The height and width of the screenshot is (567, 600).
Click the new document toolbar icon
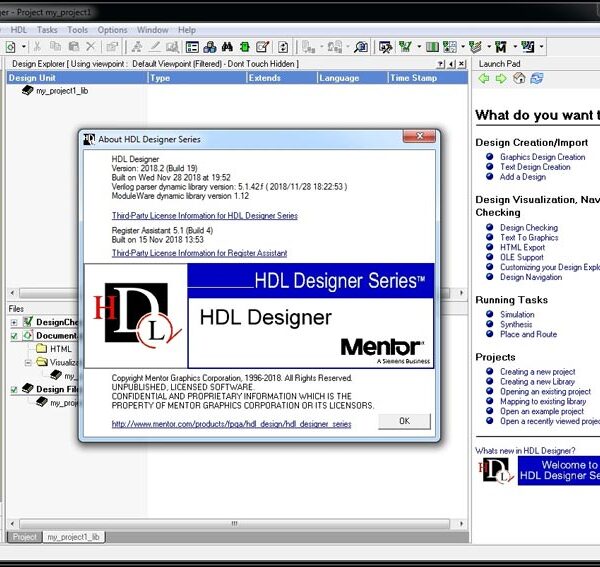pos(10,47)
